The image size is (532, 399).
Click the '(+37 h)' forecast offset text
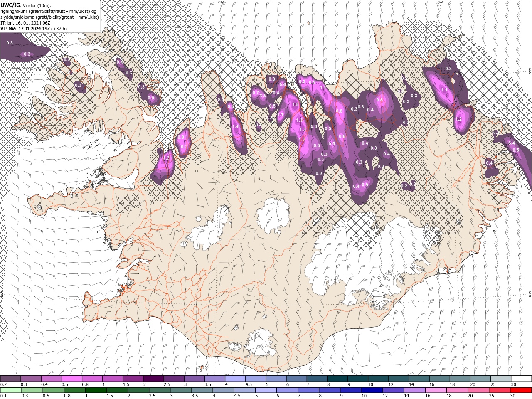[x=59, y=29]
